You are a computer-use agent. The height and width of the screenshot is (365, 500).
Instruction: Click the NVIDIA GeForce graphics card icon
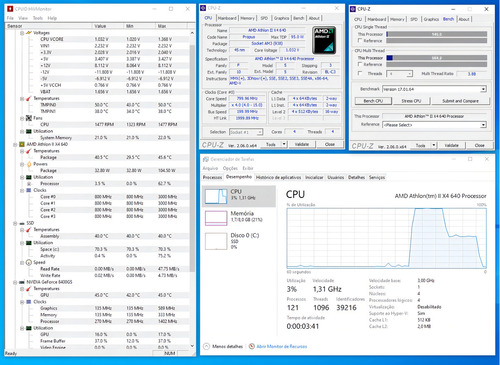click(22, 282)
